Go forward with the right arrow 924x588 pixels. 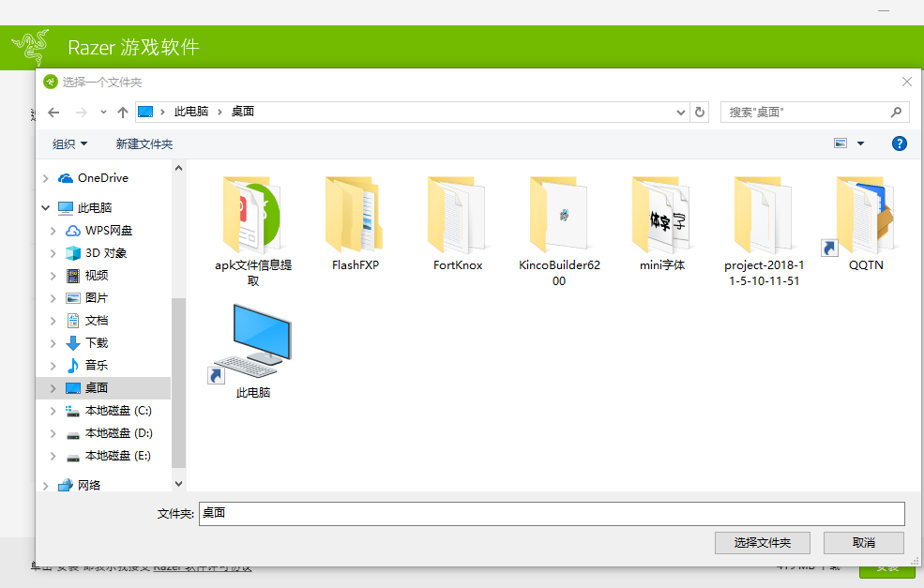point(82,112)
